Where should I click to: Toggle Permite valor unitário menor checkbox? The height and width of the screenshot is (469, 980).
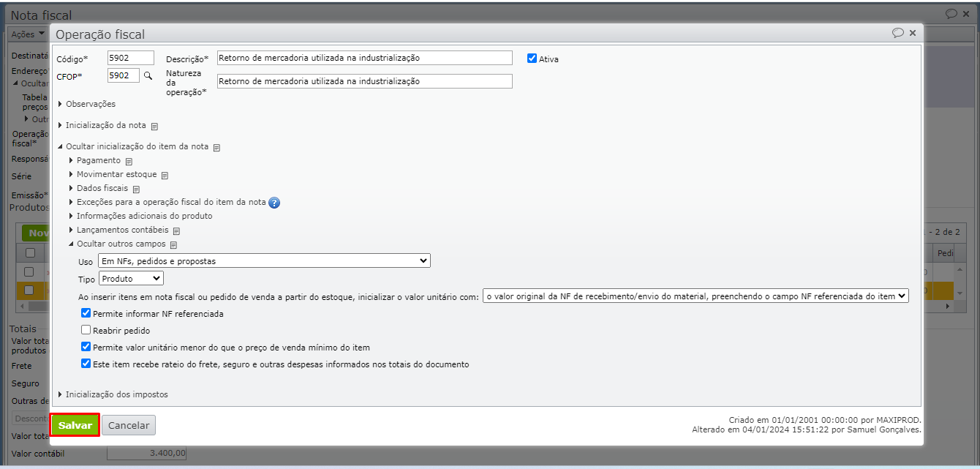[86, 347]
